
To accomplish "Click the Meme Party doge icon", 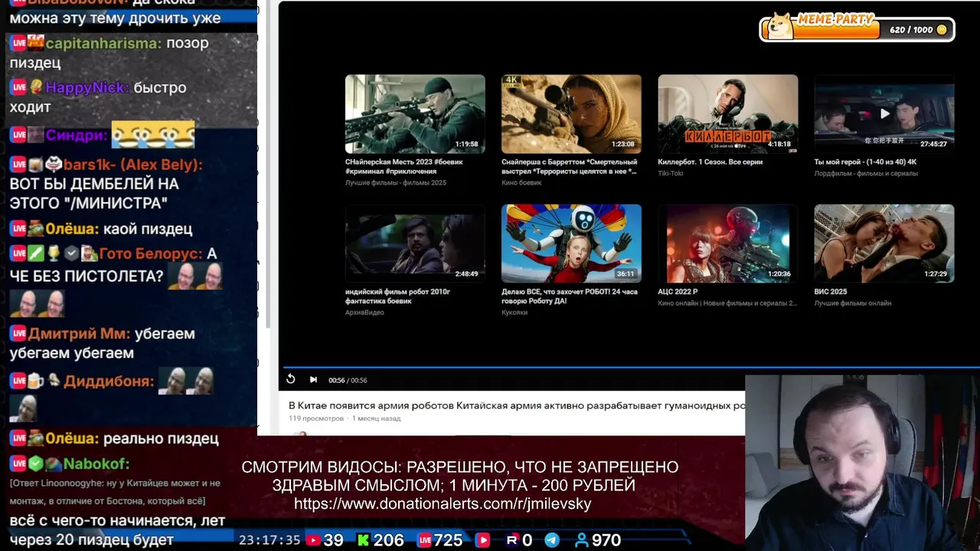I will 780,26.
